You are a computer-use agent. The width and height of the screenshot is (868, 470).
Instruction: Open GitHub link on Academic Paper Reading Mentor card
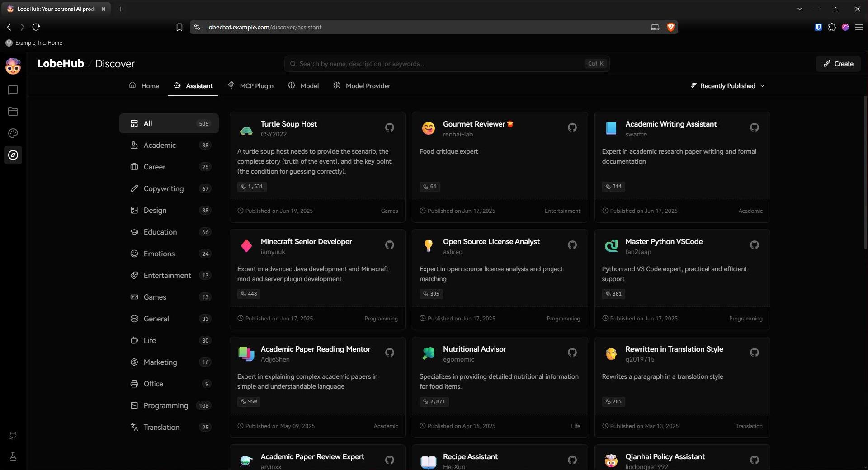(x=390, y=352)
